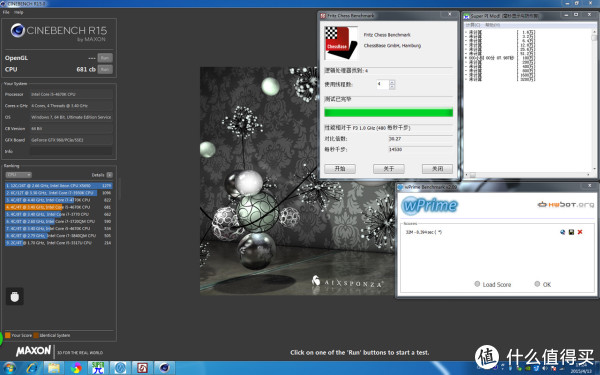This screenshot has width=600, height=375.
Task: Open Internet Explorer from the taskbar
Action: coord(32,368)
